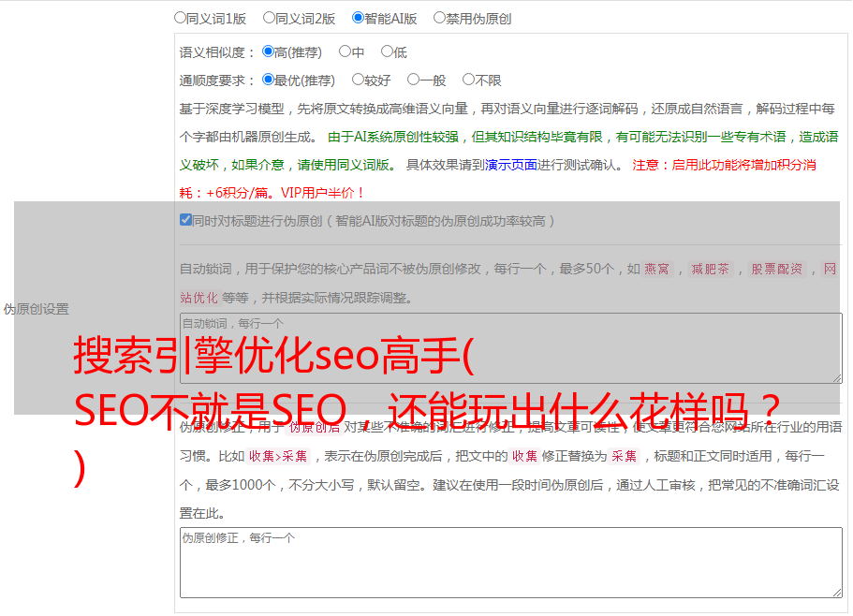This screenshot has height=616, width=853.
Task: Select the 同义词1版 radio option
Action: coord(180,18)
